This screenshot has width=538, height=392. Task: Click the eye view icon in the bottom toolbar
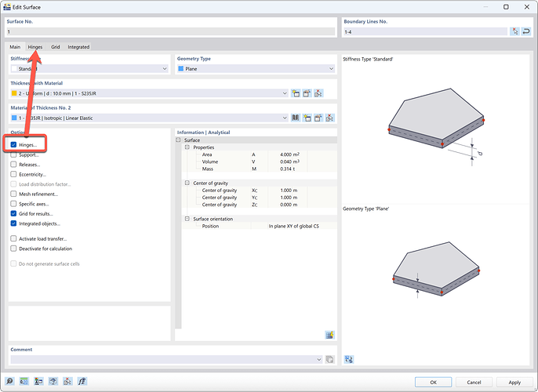pyautogui.click(x=53, y=381)
